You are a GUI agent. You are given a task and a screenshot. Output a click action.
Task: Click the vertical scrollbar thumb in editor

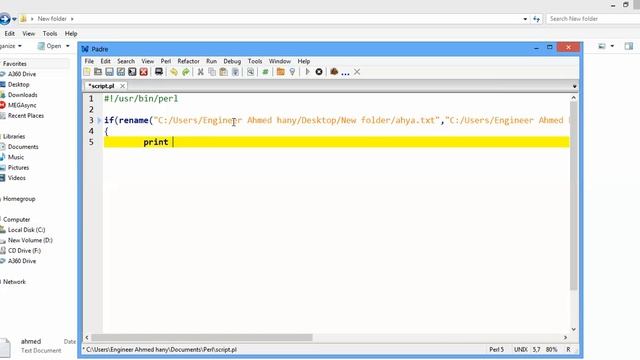click(573, 196)
